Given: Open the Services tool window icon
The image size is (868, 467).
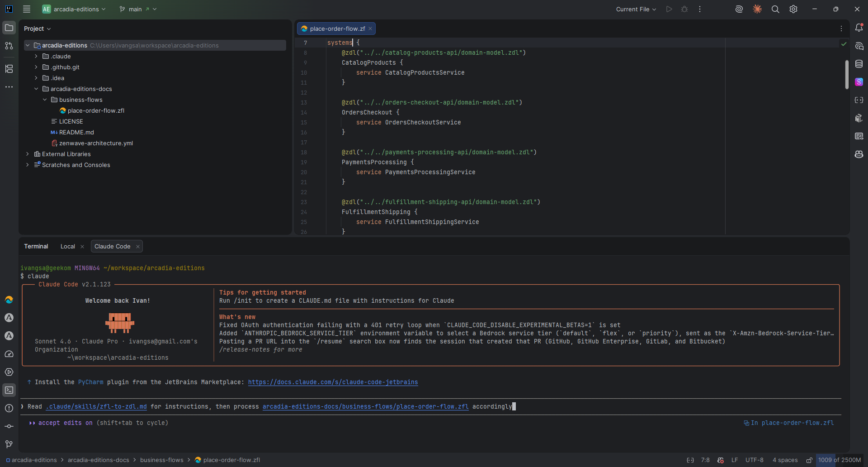Looking at the screenshot, I should (x=9, y=372).
